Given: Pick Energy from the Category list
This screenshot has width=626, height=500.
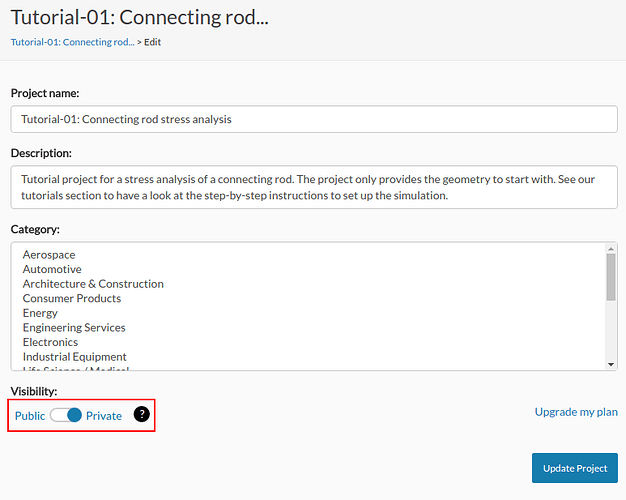Looking at the screenshot, I should pyautogui.click(x=41, y=313).
